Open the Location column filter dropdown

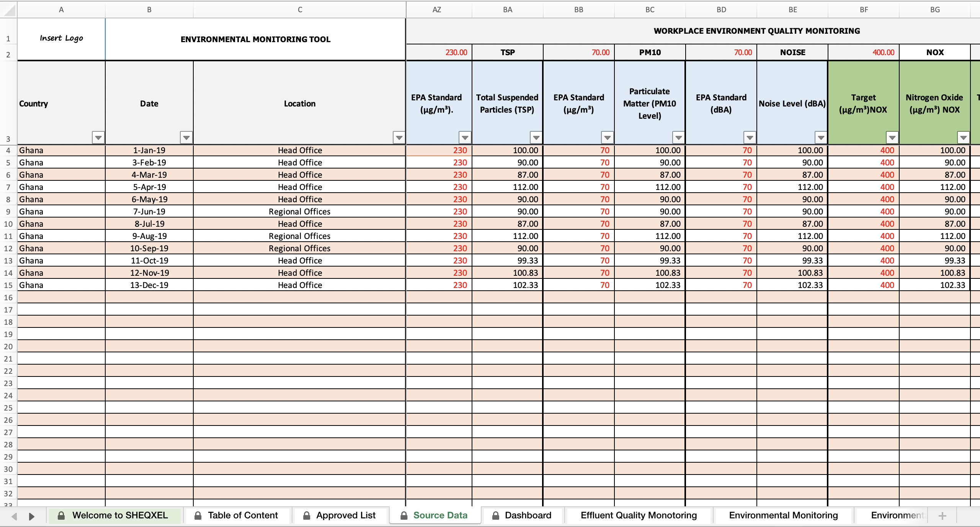(399, 137)
